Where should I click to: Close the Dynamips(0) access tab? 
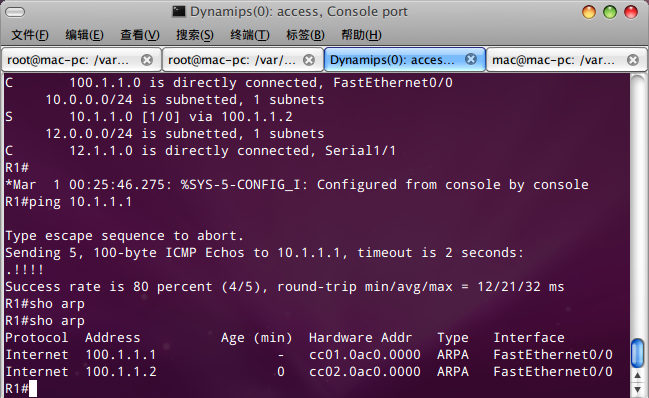click(471, 60)
